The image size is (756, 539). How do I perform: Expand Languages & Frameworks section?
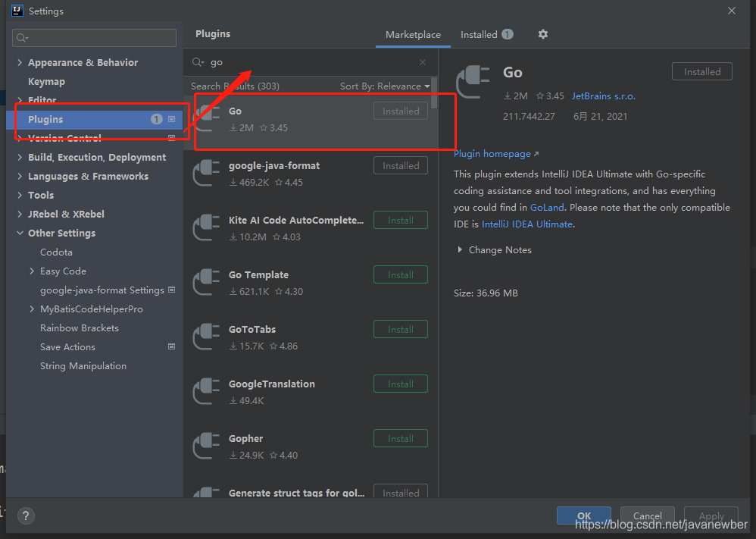[20, 176]
